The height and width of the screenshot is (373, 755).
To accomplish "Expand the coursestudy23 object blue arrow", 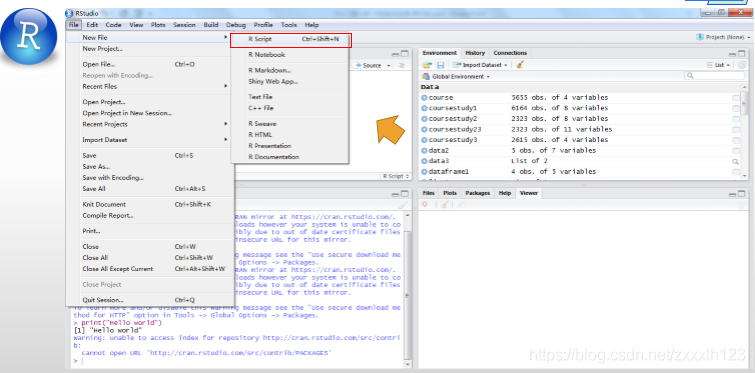I will pyautogui.click(x=424, y=129).
